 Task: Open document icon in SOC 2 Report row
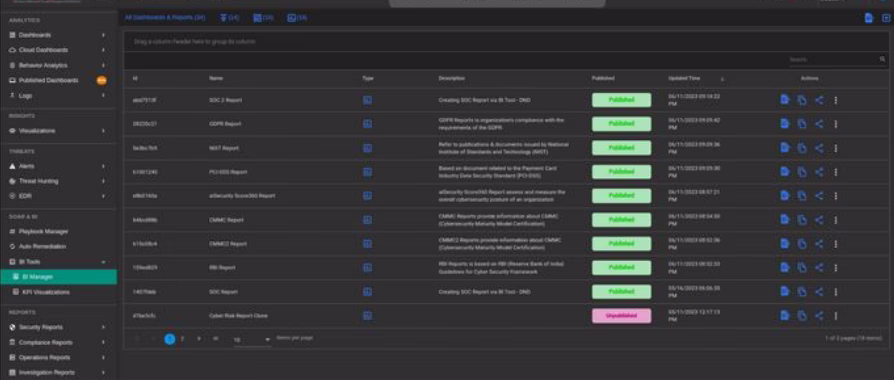[785, 100]
